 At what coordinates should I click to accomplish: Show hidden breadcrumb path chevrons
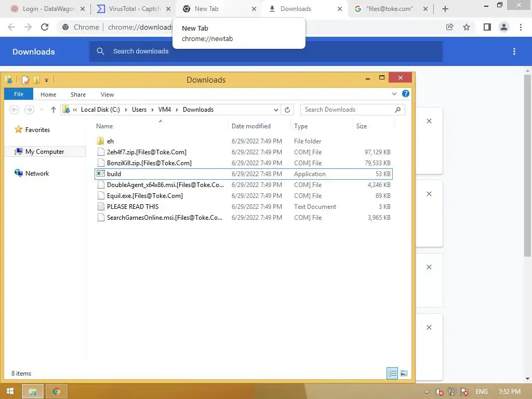pyautogui.click(x=75, y=110)
